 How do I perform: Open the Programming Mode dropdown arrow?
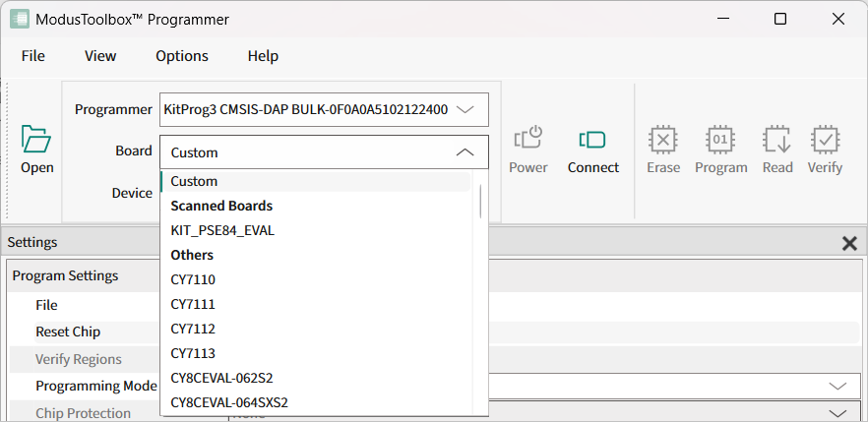pos(837,387)
